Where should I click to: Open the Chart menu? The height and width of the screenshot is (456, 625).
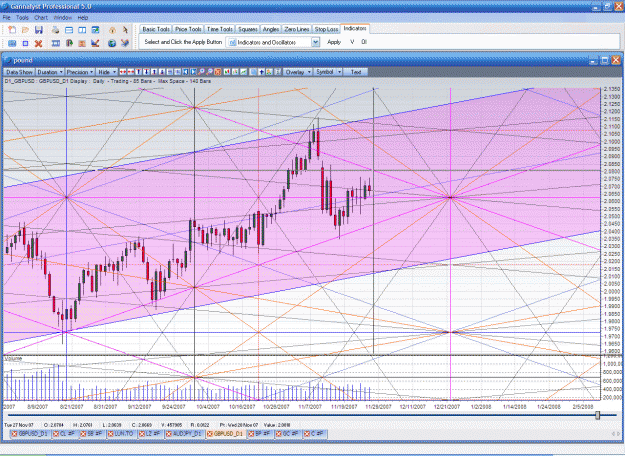(x=41, y=18)
